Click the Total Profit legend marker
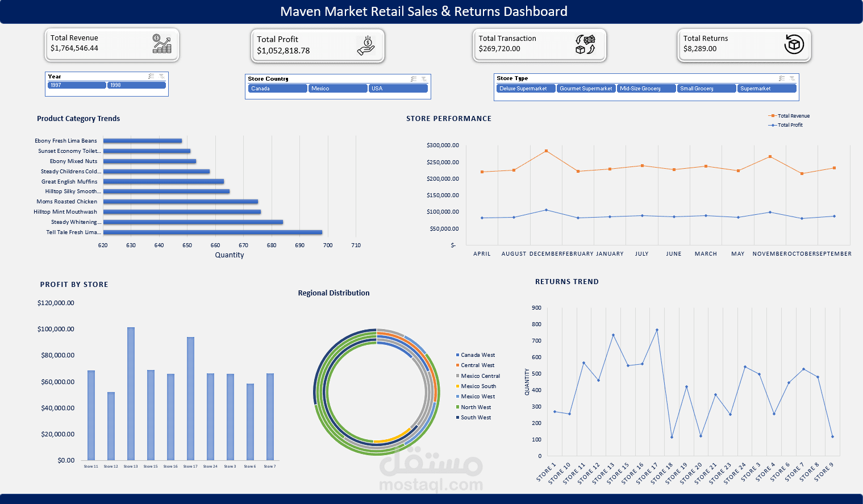 [x=773, y=125]
